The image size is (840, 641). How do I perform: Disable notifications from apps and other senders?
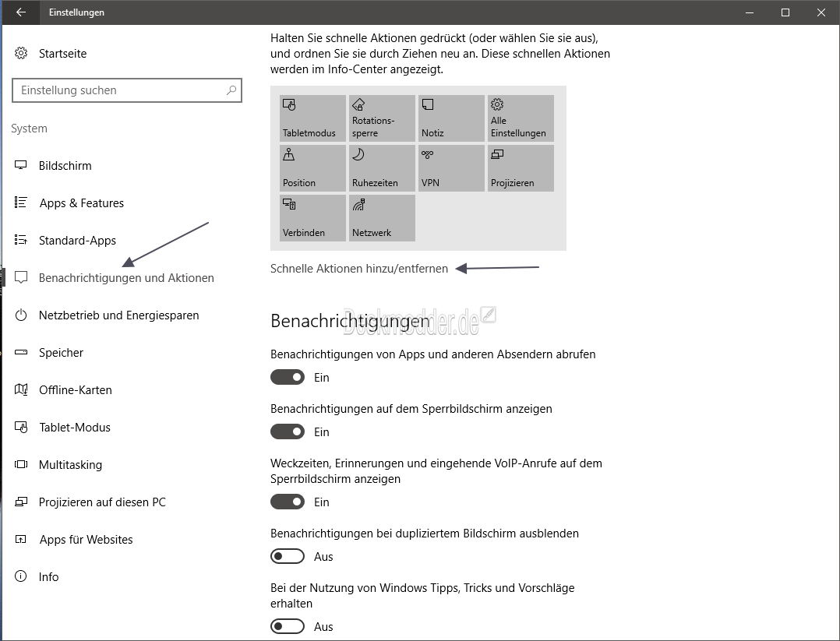tap(288, 377)
